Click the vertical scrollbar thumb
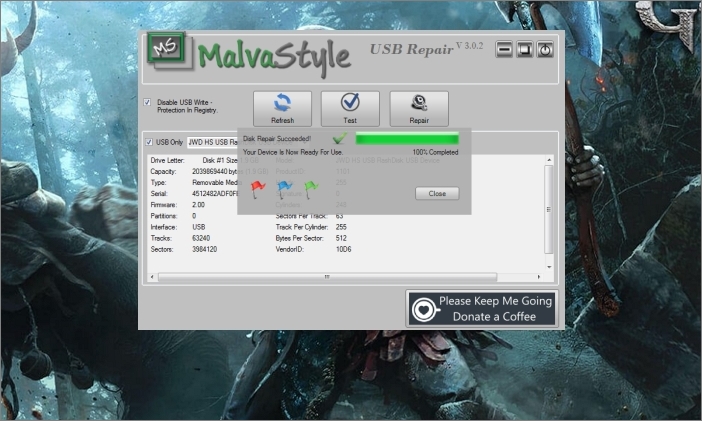Viewport: 702px width, 421px height. click(549, 210)
